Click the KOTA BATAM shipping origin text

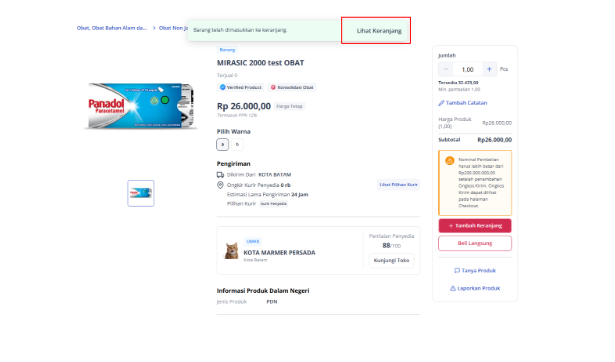(x=275, y=175)
